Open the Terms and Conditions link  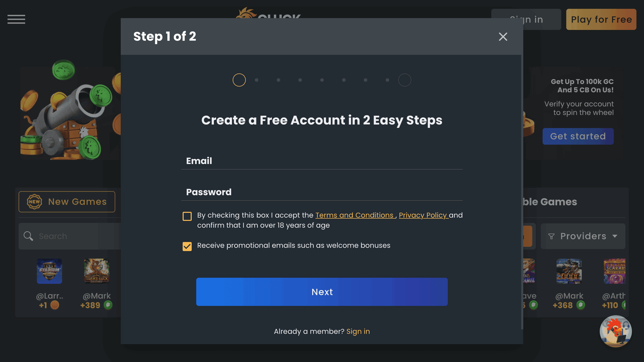pos(355,215)
